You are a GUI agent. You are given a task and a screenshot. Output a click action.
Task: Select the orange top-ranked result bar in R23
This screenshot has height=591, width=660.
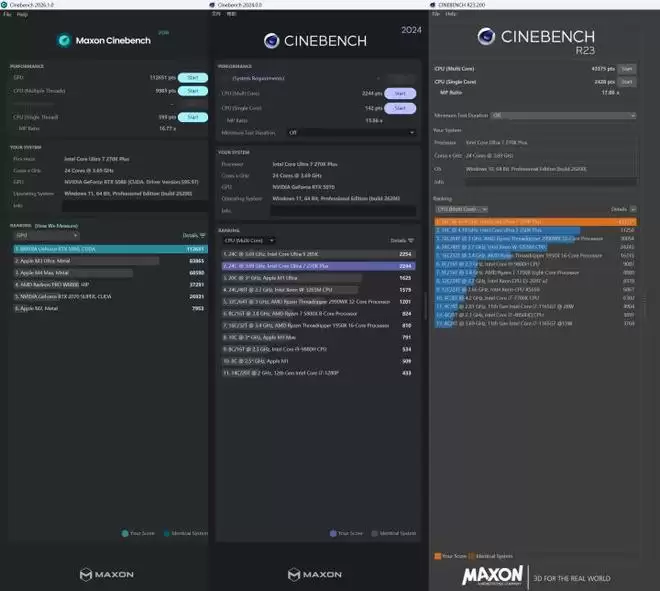pos(535,220)
